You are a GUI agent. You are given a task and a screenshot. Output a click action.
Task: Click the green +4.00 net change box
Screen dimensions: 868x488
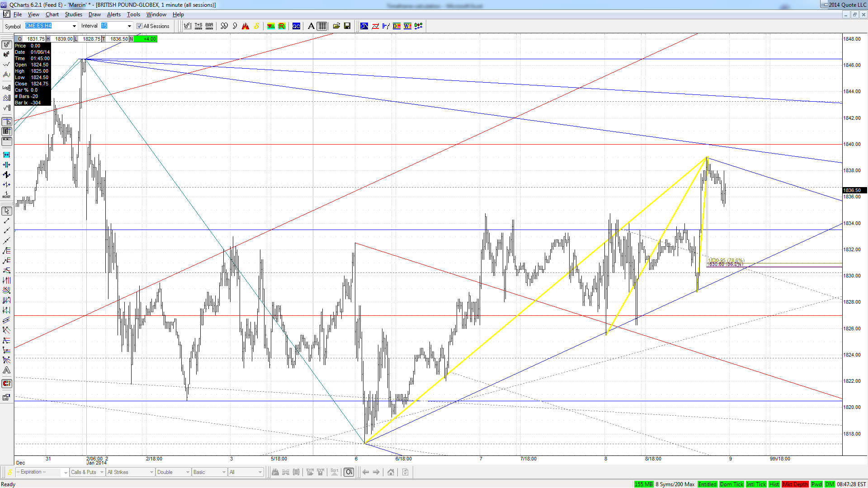(x=146, y=39)
